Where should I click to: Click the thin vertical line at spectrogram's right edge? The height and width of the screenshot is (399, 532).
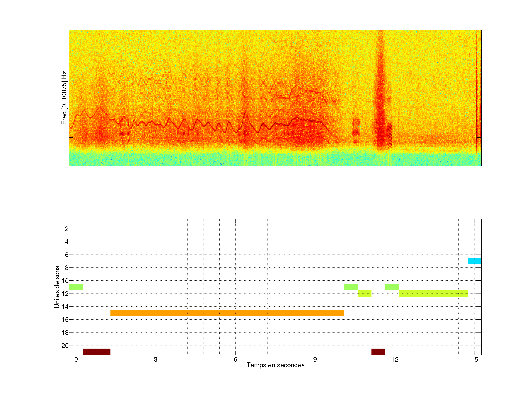[x=477, y=96]
